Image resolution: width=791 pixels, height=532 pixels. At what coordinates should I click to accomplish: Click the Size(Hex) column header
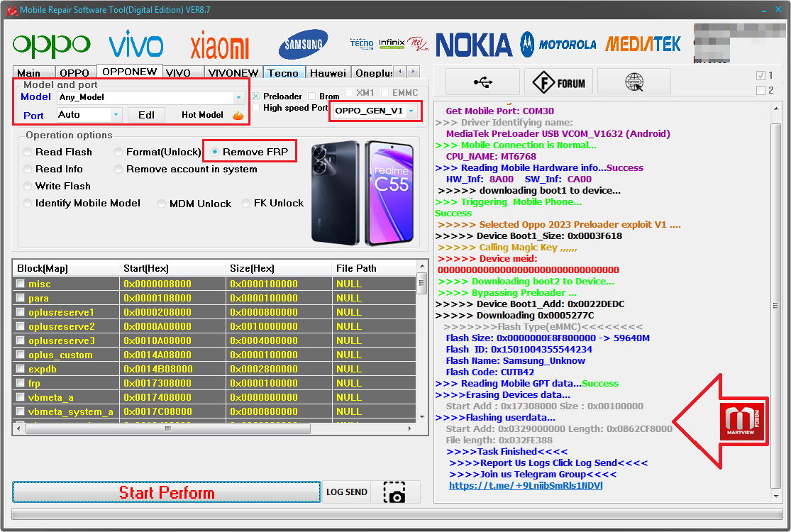(x=278, y=268)
